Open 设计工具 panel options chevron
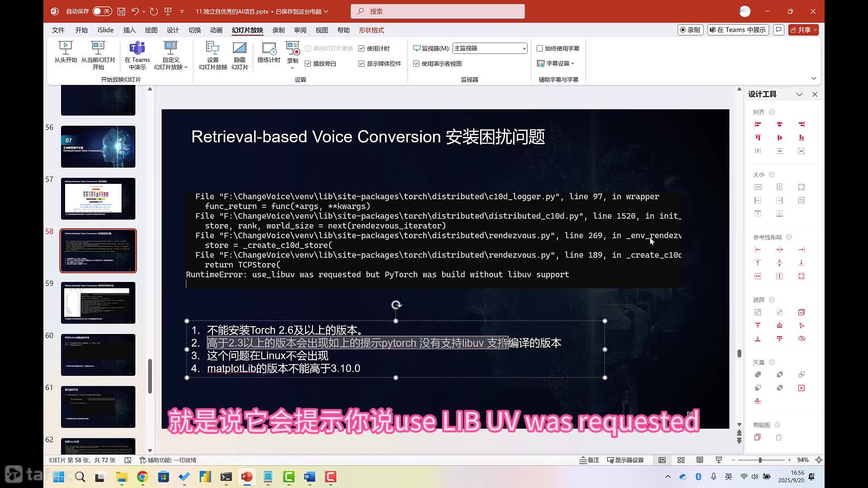Screen dimensions: 868x488 pos(799,94)
